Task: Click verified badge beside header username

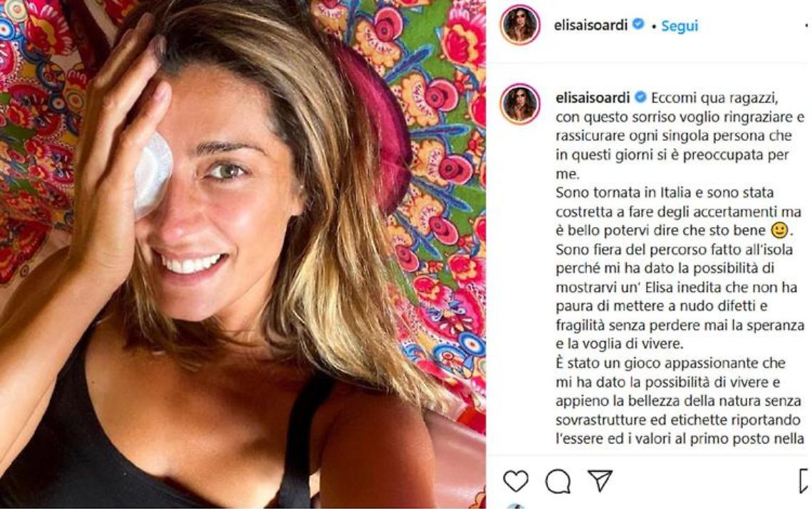Action: coord(638,23)
